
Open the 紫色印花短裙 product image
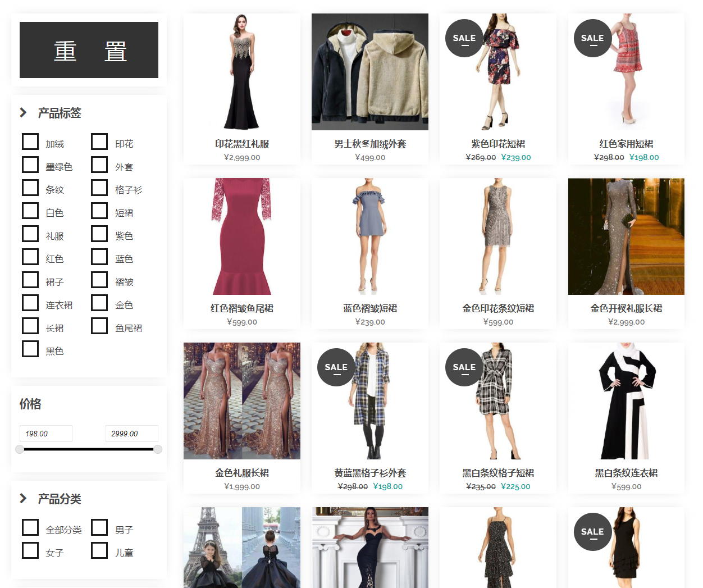[x=498, y=72]
